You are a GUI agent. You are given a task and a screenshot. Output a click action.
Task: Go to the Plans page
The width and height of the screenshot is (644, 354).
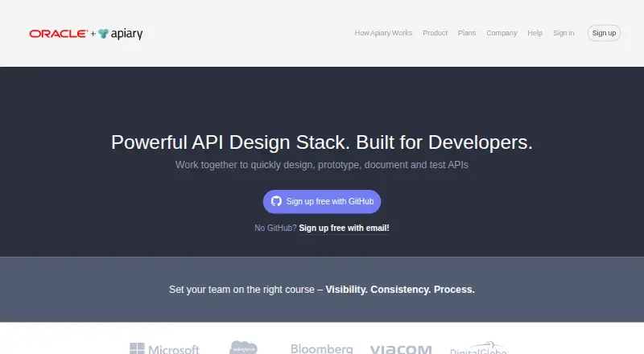coord(467,33)
